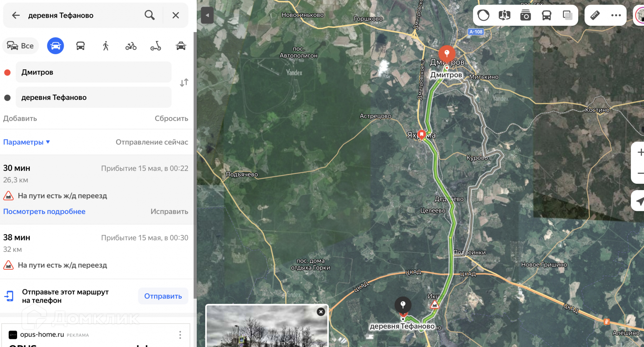This screenshot has height=347, width=644.
Task: Click railway warning icon in 30 мин route
Action: 8,196
